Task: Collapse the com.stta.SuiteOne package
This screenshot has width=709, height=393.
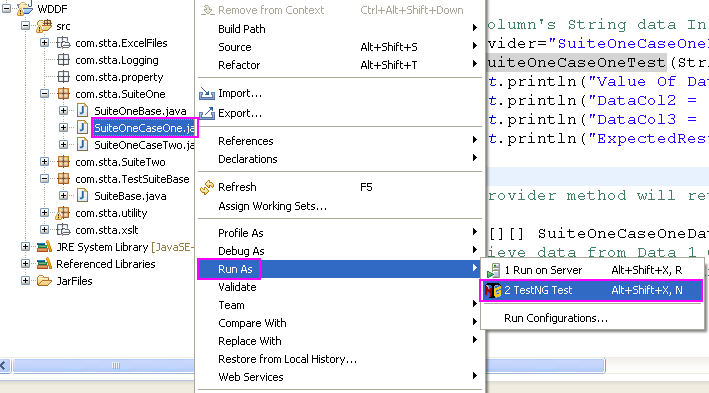Action: (x=44, y=94)
